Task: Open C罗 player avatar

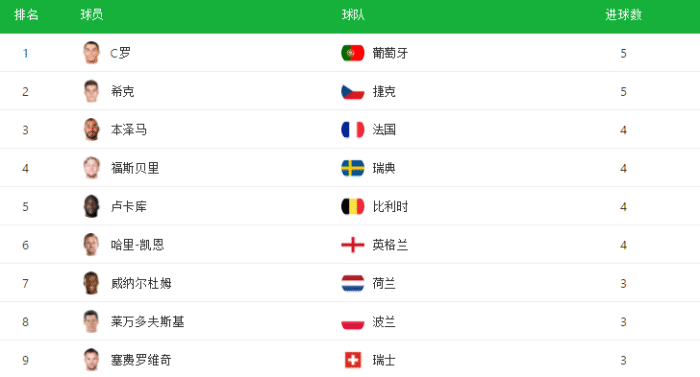Action: (91, 53)
